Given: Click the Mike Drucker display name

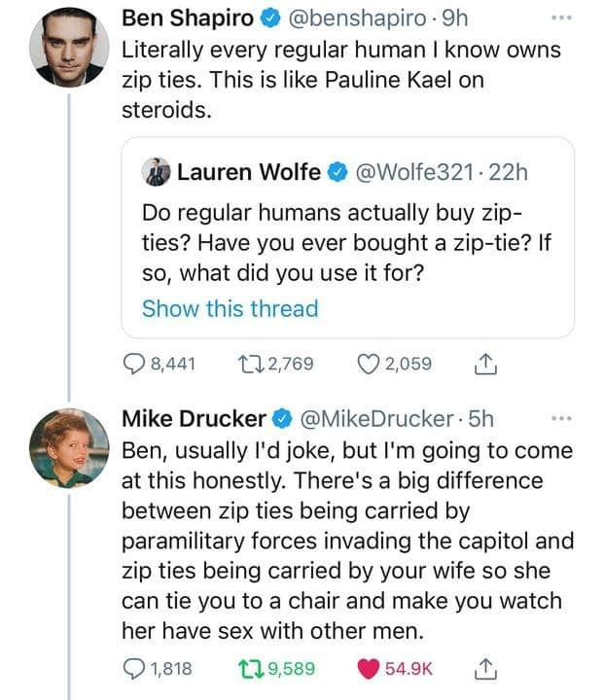Looking at the screenshot, I should pyautogui.click(x=193, y=419).
